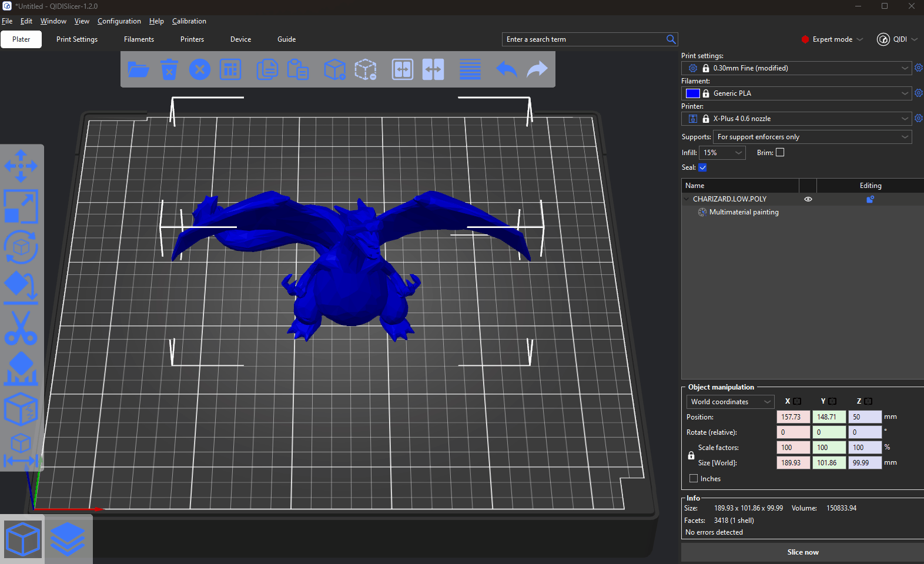Screen dimensions: 924x564
Task: Hide CHARIZARD.LOW.POLY using eye icon
Action: click(808, 199)
